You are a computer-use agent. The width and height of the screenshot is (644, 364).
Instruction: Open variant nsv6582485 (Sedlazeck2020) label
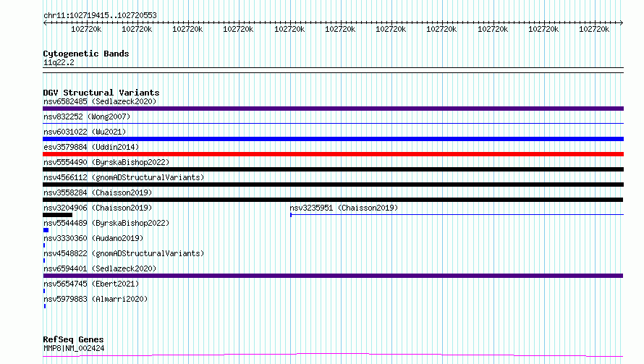point(100,101)
